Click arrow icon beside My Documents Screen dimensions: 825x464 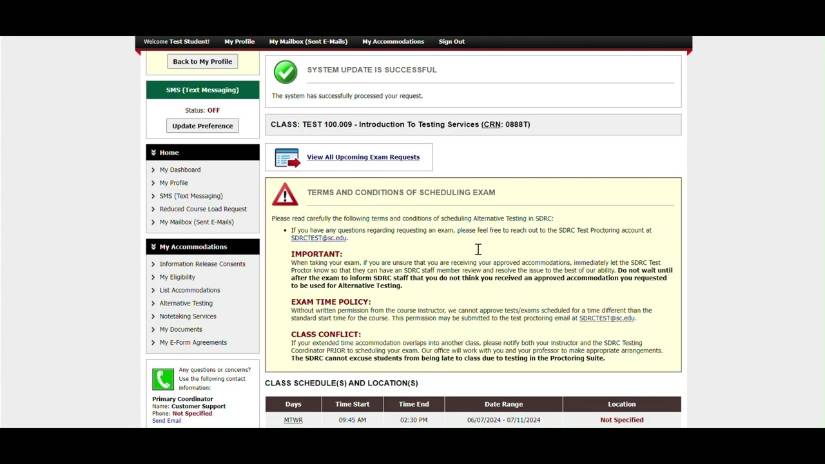[153, 330]
